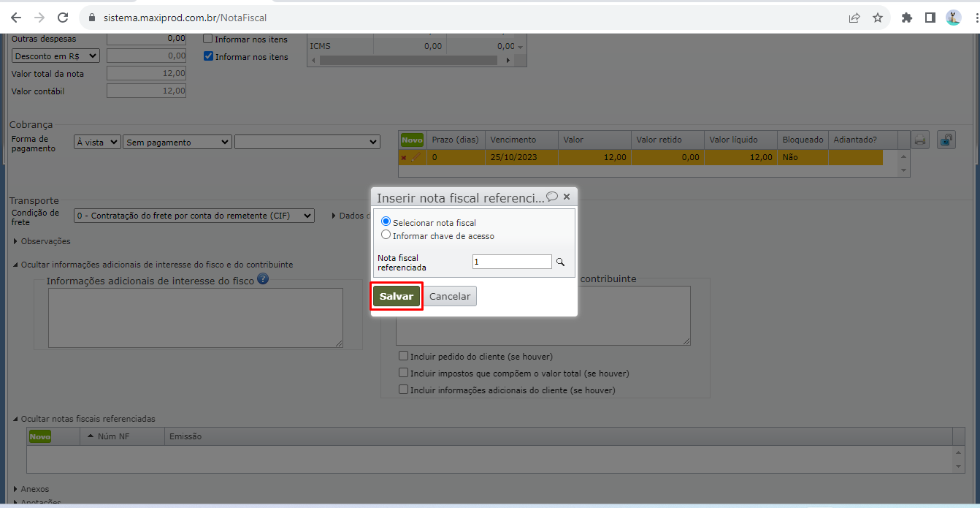Go back in the browser
The height and width of the screenshot is (508, 980).
(x=16, y=17)
